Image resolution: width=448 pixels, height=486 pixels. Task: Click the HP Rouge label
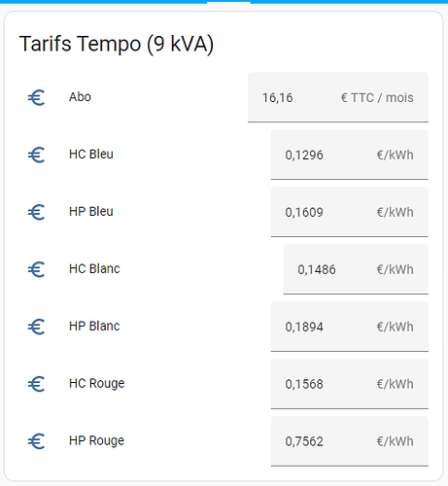coord(96,441)
